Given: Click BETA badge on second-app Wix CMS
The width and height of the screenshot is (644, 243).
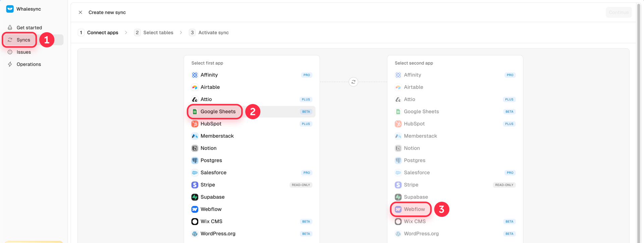Looking at the screenshot, I should pos(509,222).
